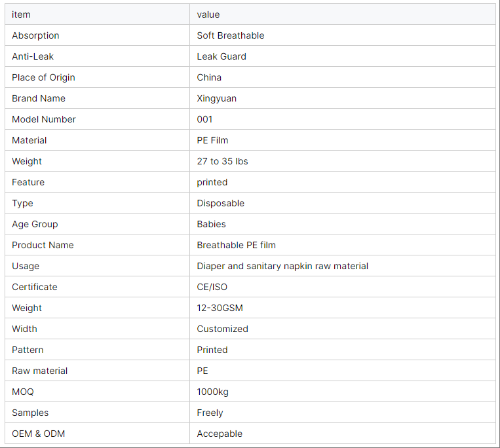The image size is (500, 448).
Task: Click the "value" column header
Action: (x=208, y=14)
